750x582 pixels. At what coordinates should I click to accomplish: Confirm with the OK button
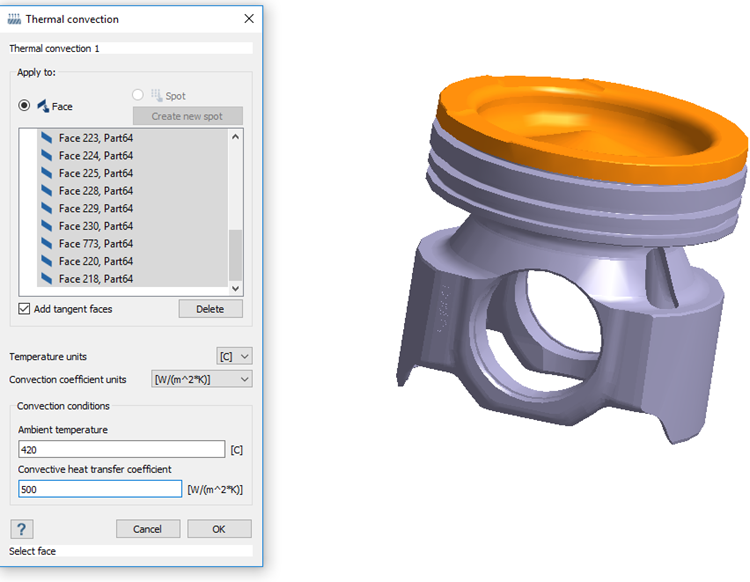219,529
